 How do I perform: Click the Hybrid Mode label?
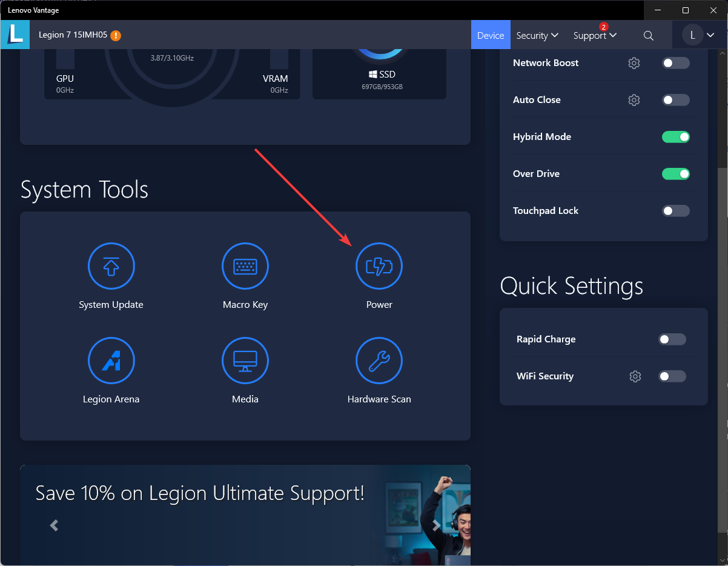542,137
